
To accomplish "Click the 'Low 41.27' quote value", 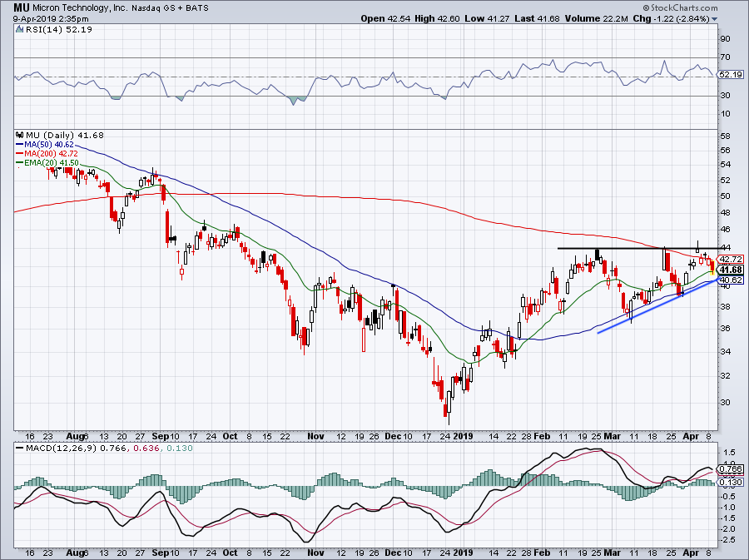I will tap(487, 18).
